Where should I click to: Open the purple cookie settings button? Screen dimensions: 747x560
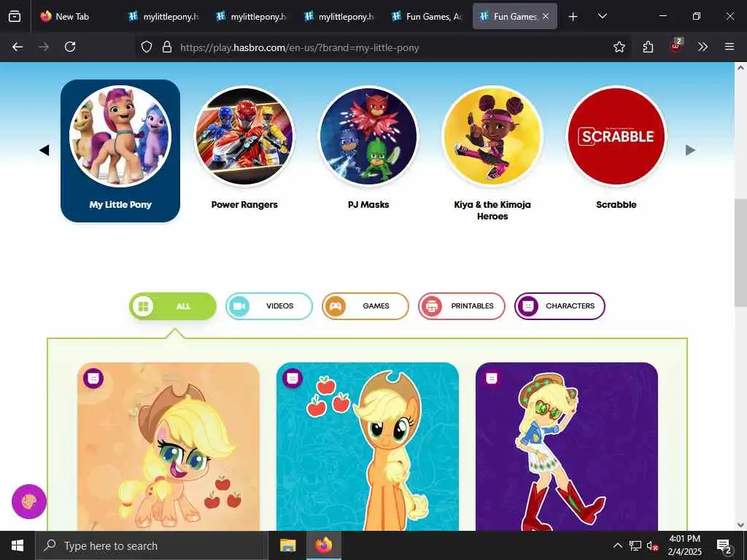pyautogui.click(x=29, y=502)
